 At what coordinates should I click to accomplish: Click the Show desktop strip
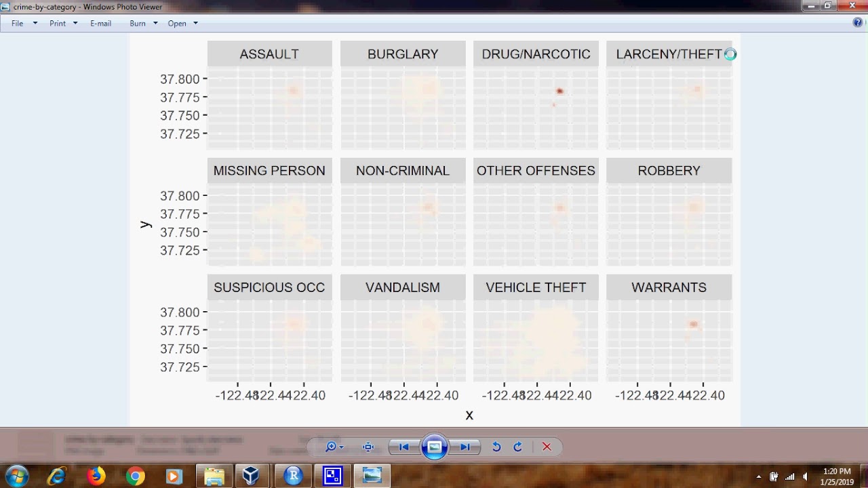click(863, 476)
